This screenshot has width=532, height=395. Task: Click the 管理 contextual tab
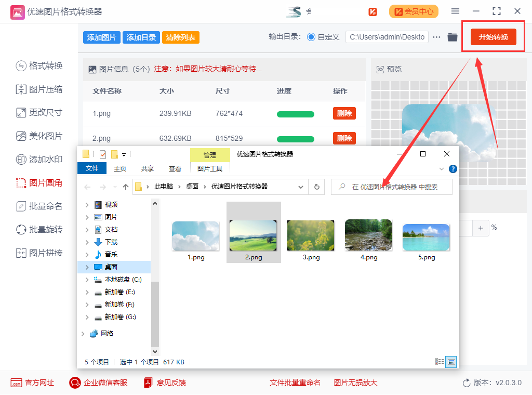(x=210, y=155)
